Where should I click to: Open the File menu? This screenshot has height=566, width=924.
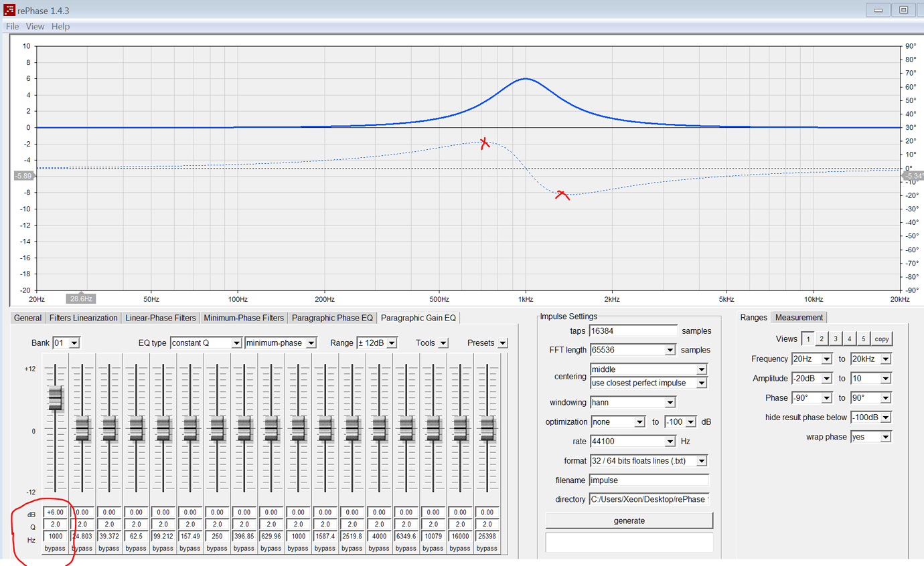pyautogui.click(x=11, y=26)
